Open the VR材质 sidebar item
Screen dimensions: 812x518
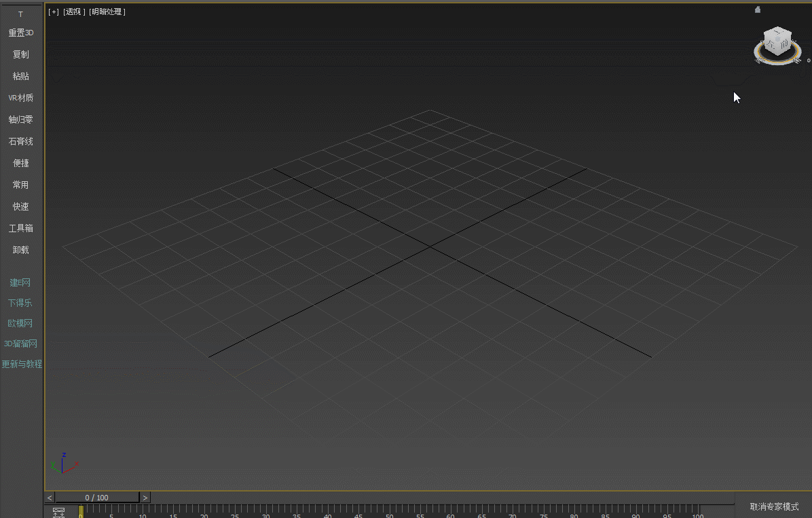(x=21, y=98)
